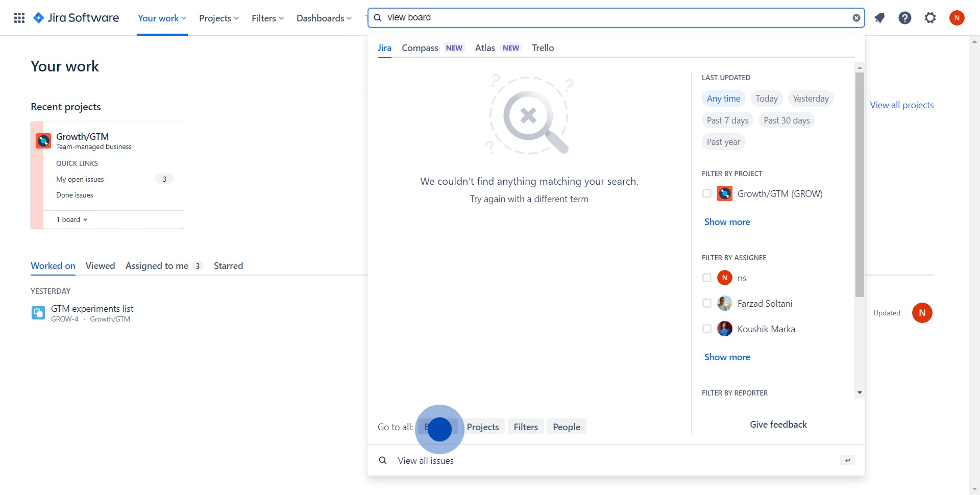Viewport: 980px width, 495px height.
Task: Open the help question mark icon
Action: [905, 18]
